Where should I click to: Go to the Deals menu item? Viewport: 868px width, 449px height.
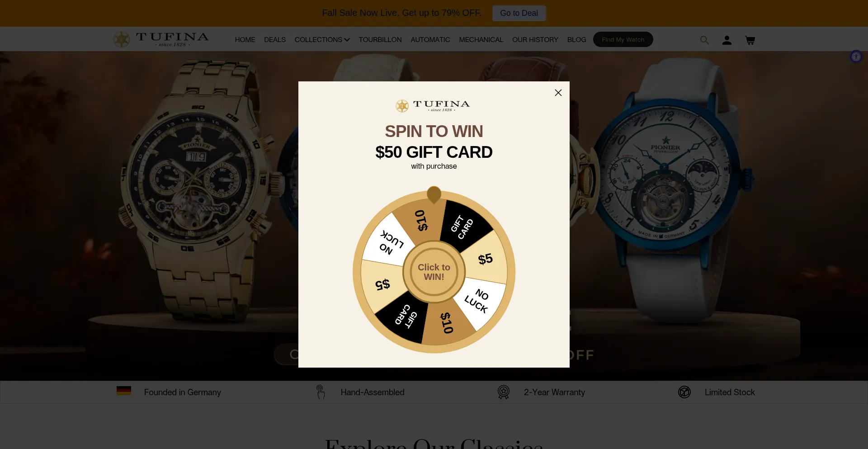point(275,40)
